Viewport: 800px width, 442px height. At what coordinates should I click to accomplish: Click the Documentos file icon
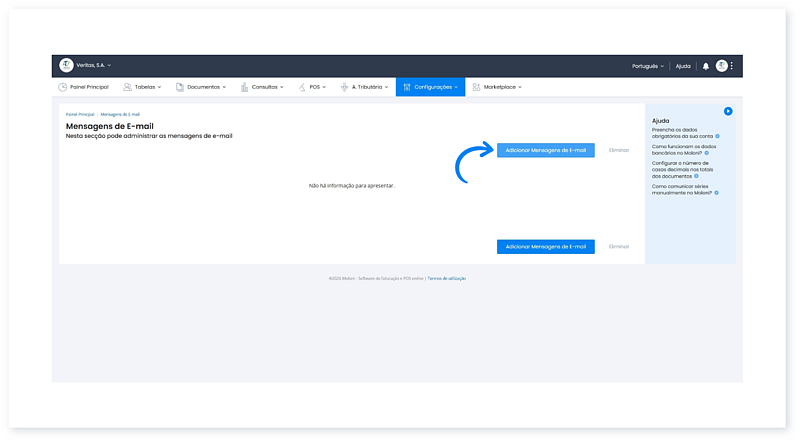tap(179, 87)
